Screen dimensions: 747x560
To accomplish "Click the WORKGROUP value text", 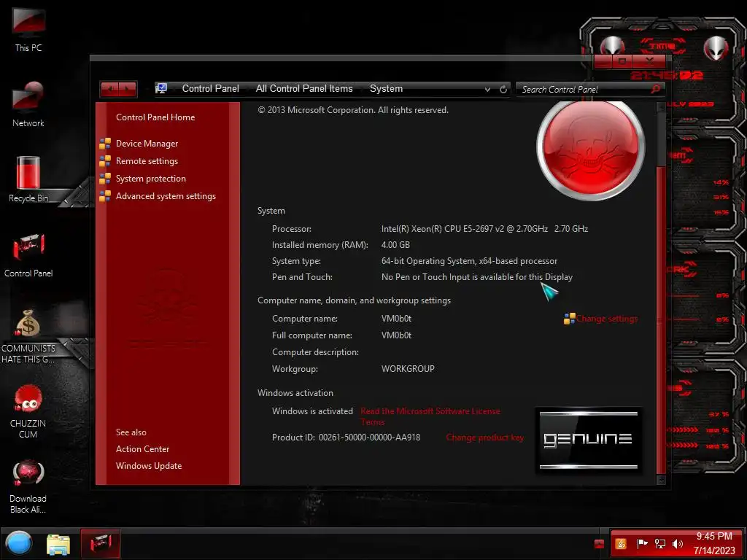I will (x=408, y=368).
